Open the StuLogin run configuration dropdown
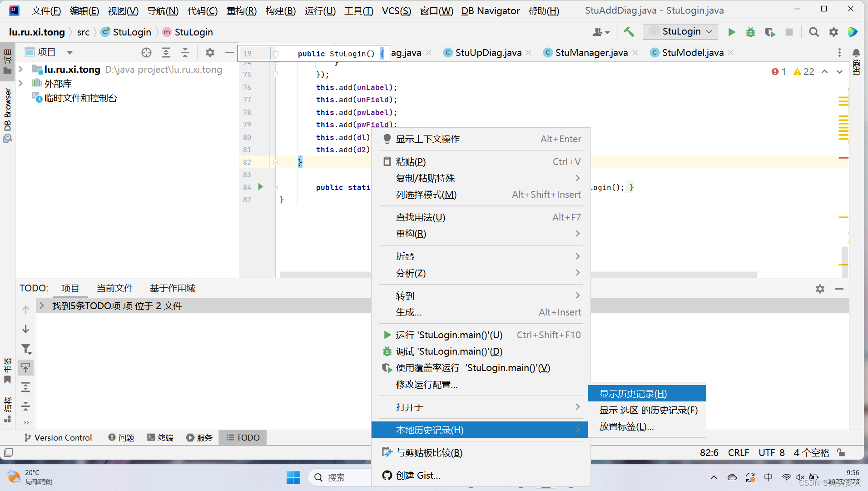Image resolution: width=868 pixels, height=491 pixels. point(680,31)
